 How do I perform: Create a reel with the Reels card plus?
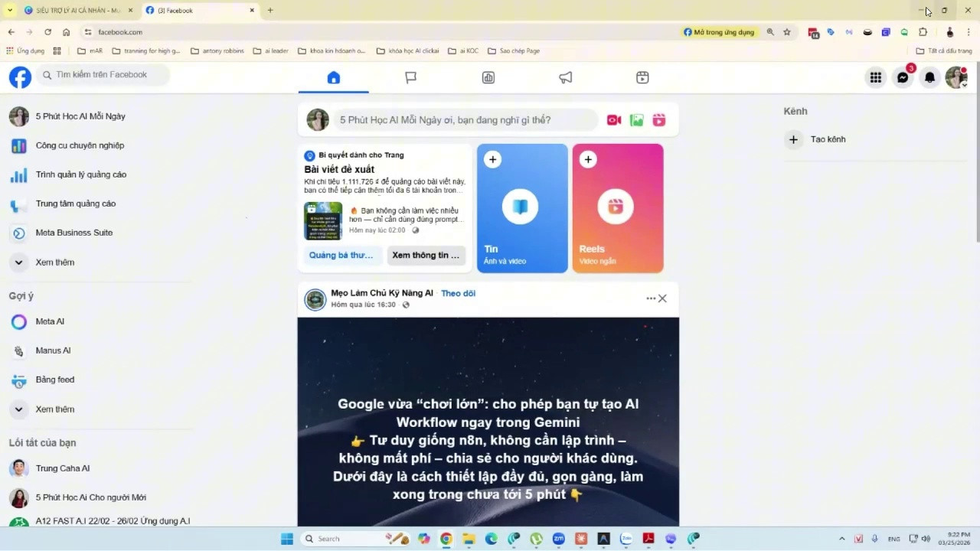[x=587, y=159]
